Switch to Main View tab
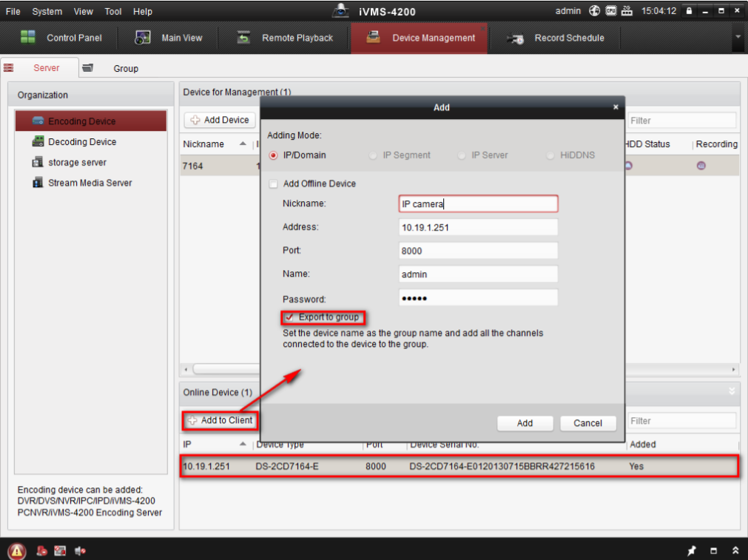The image size is (748, 560). point(169,38)
